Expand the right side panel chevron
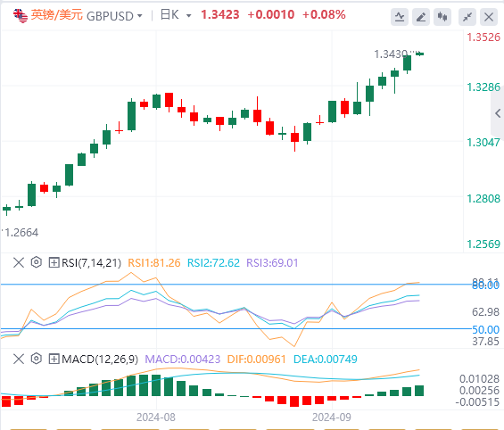Image resolution: width=504 pixels, height=430 pixels. click(498, 113)
